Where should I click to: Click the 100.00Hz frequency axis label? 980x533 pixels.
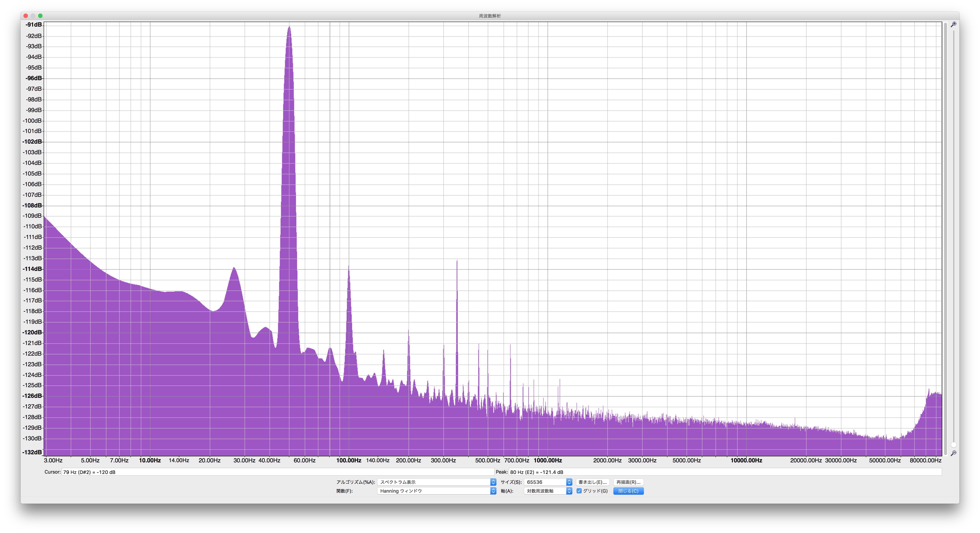348,460
